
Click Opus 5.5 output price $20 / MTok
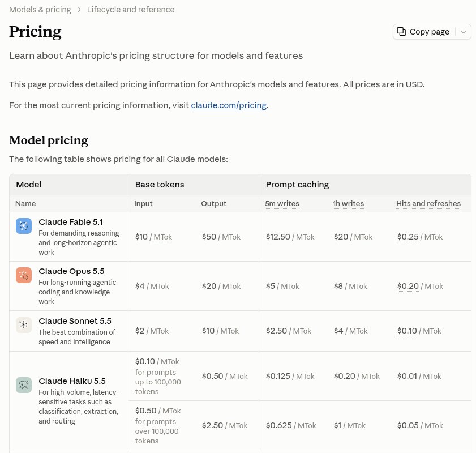221,286
